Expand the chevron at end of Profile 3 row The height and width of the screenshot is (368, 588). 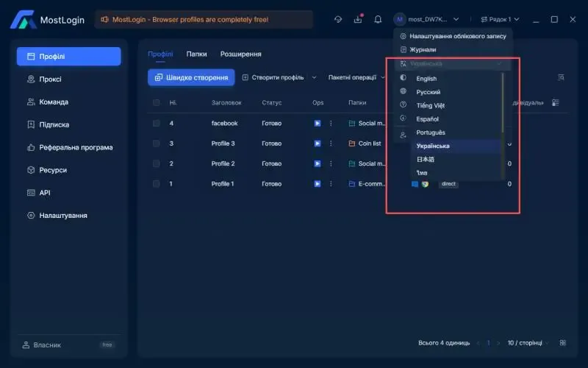coord(509,144)
